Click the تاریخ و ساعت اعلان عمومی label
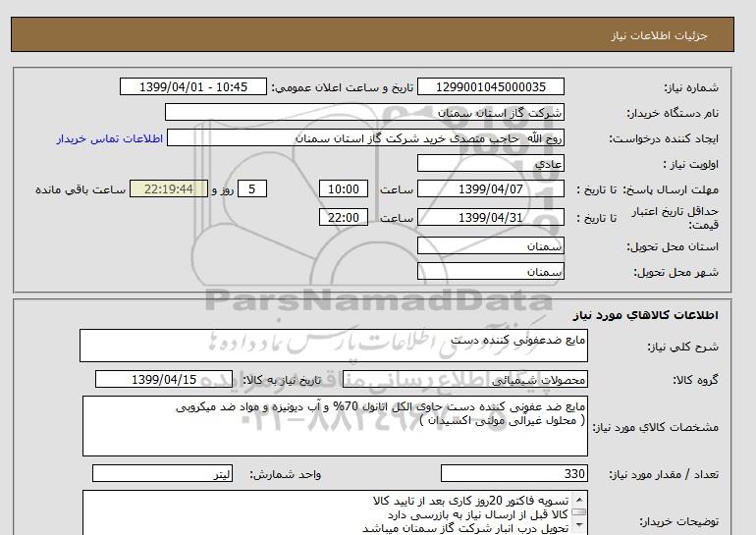This screenshot has height=535, width=756. (343, 87)
